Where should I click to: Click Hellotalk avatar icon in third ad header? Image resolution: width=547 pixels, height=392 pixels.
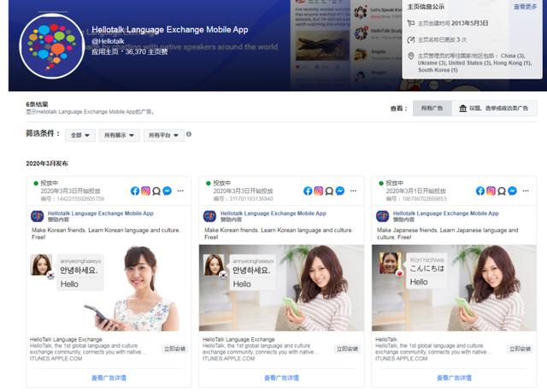click(383, 216)
